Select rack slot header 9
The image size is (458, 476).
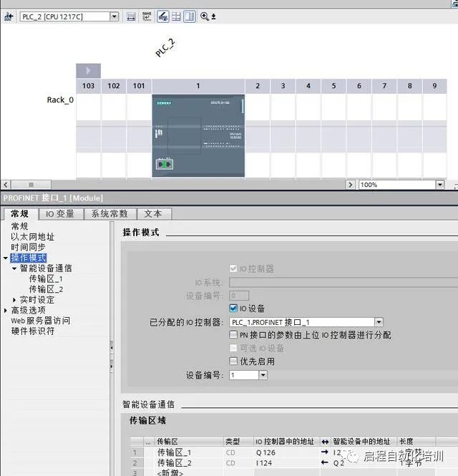point(434,86)
